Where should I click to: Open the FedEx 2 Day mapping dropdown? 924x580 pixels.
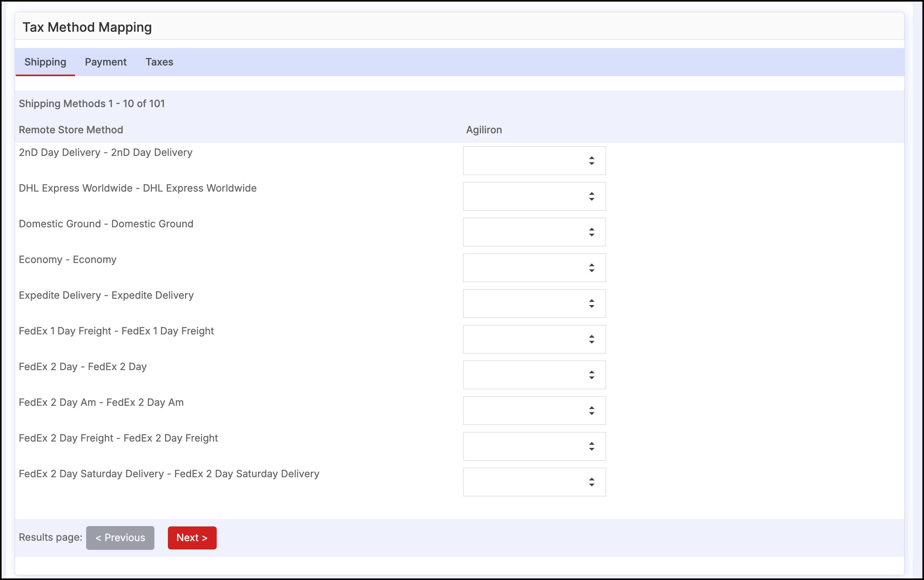click(x=534, y=375)
